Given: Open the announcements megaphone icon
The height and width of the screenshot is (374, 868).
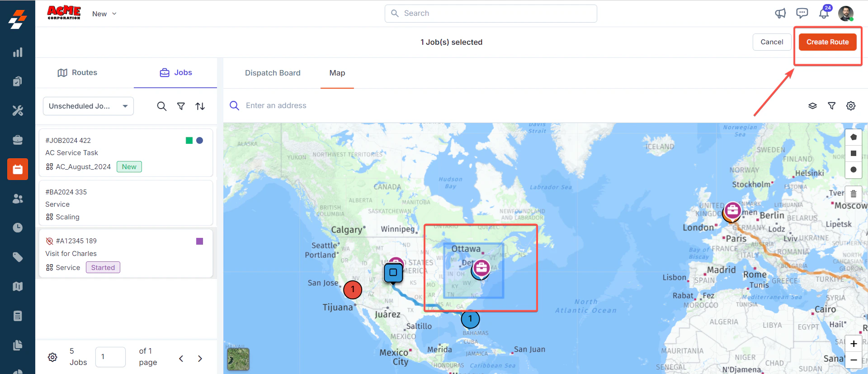Looking at the screenshot, I should pos(780,14).
